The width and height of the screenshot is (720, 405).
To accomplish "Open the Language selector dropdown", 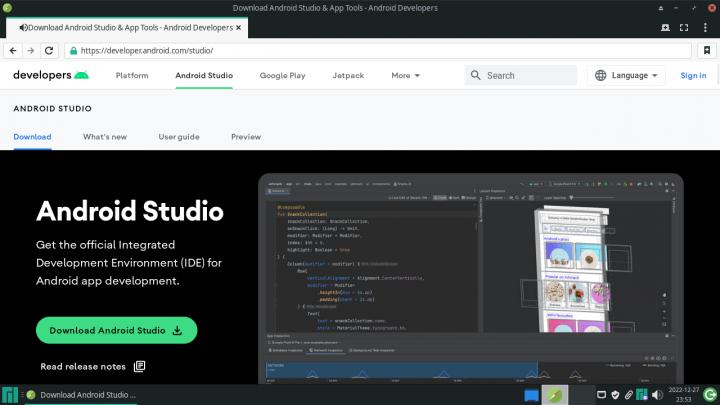I will click(627, 75).
